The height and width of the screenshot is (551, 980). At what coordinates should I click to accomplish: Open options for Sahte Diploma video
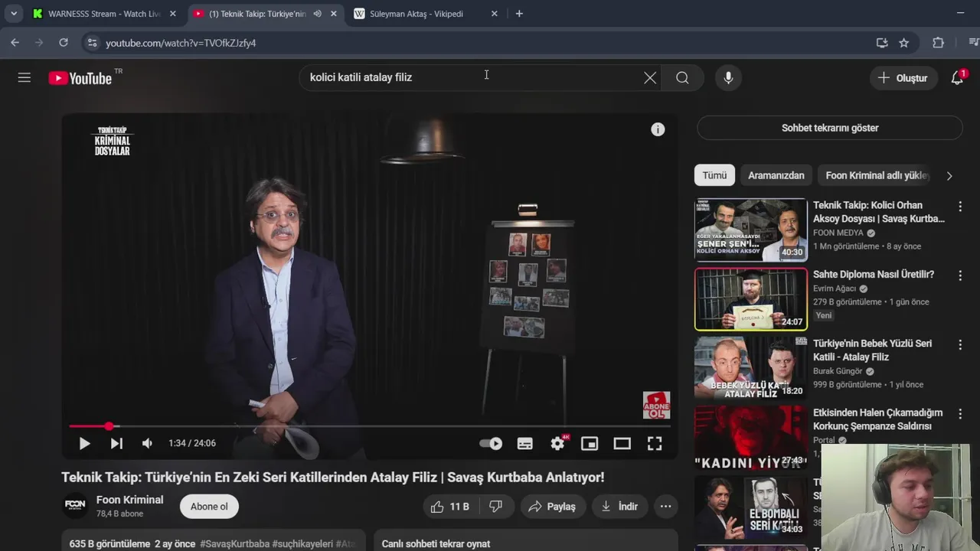tap(960, 275)
